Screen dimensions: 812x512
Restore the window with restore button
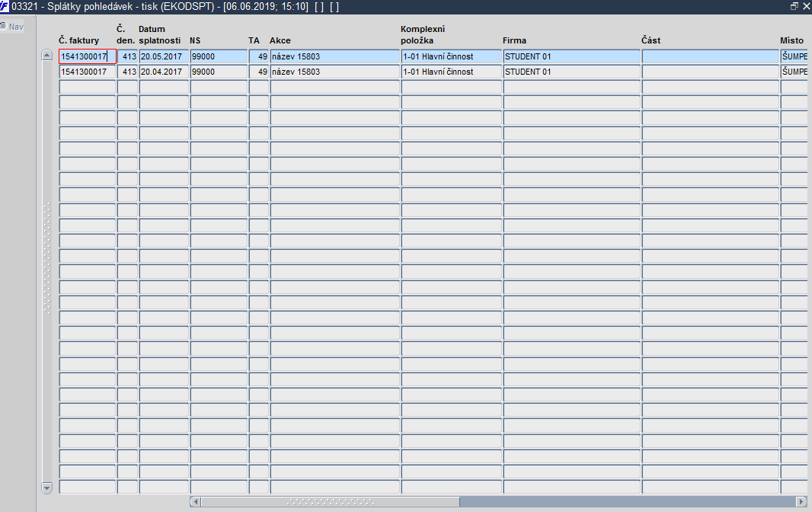(x=794, y=6)
